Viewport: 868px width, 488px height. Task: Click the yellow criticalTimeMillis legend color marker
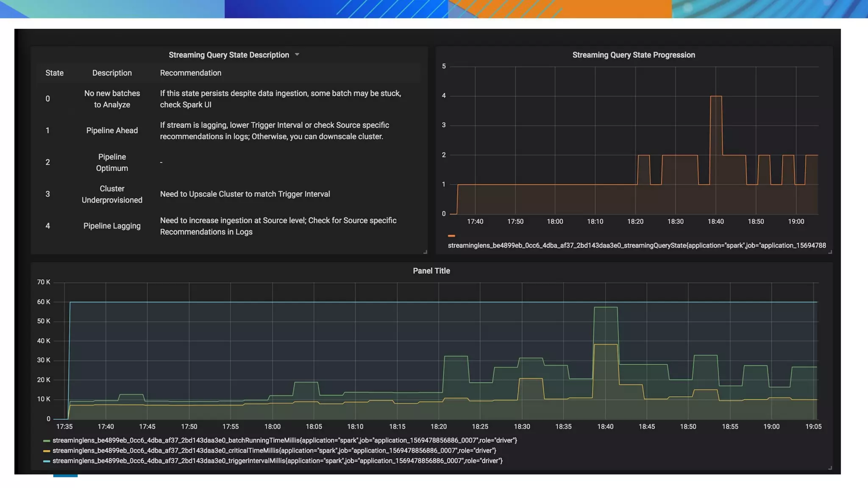point(47,451)
